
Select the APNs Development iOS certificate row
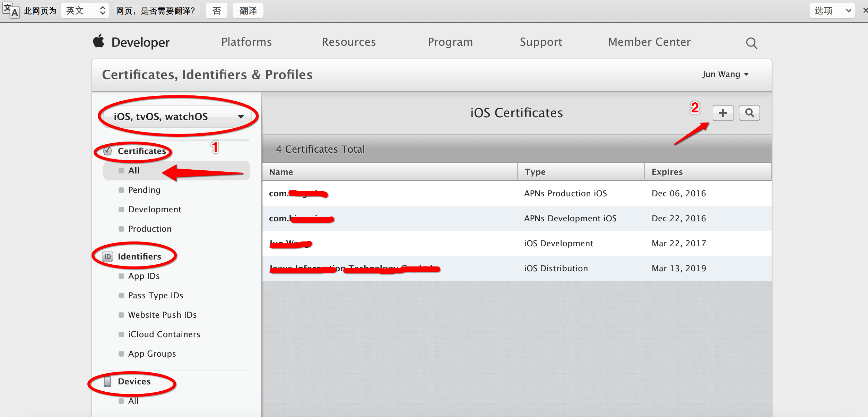coord(517,219)
